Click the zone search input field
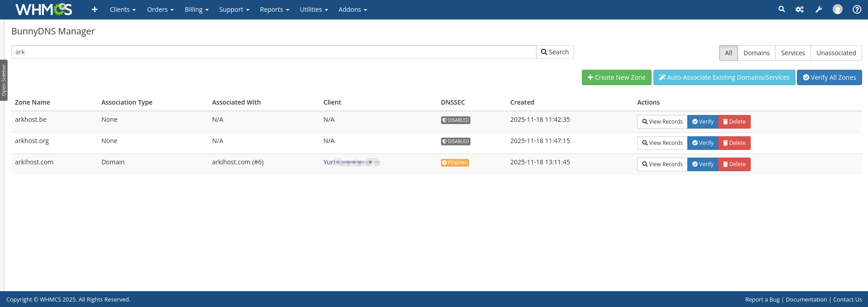The image size is (868, 307). [x=273, y=52]
